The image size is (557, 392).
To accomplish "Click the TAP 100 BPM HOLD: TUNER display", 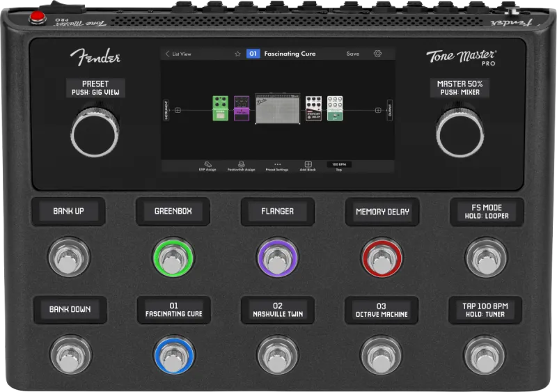I will point(485,310).
